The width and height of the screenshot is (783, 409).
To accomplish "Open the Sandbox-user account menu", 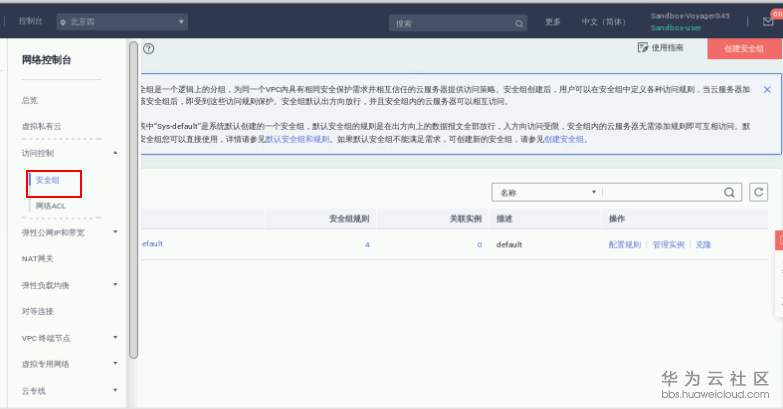I will coord(690,22).
